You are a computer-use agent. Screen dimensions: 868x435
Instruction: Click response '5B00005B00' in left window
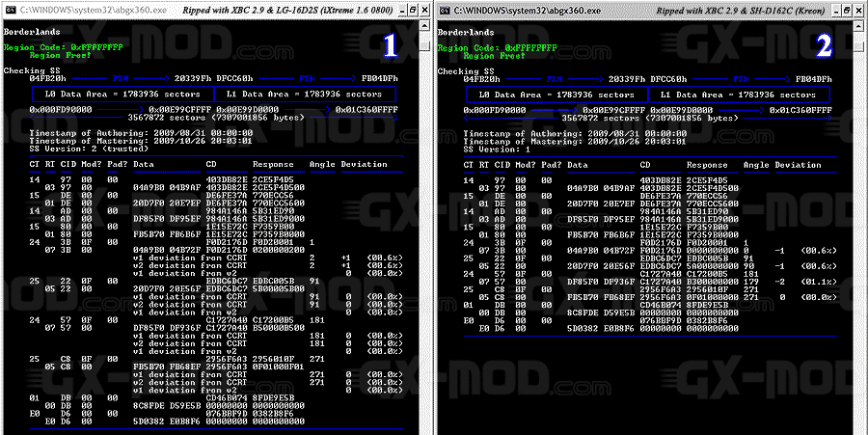click(x=279, y=288)
